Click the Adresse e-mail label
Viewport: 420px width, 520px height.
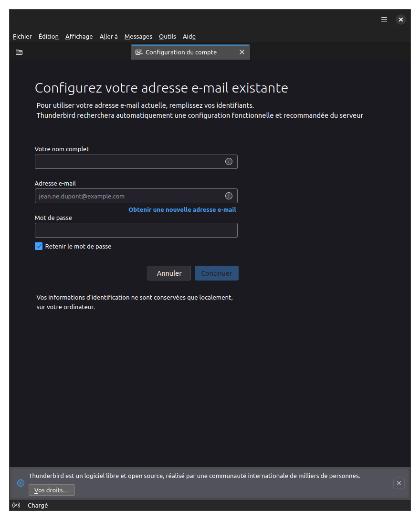[55, 183]
